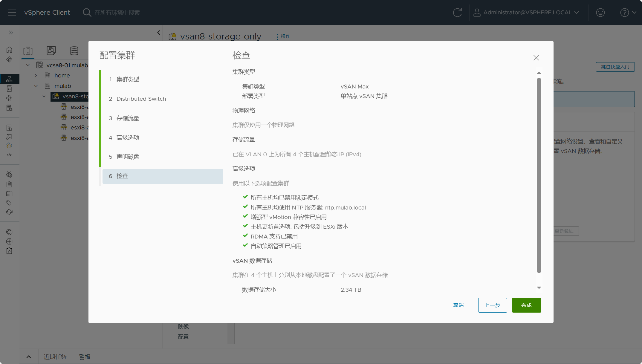Open the Administrator@VSPHERE.LOCAL user dropdown
The image size is (642, 364).
pyautogui.click(x=526, y=13)
